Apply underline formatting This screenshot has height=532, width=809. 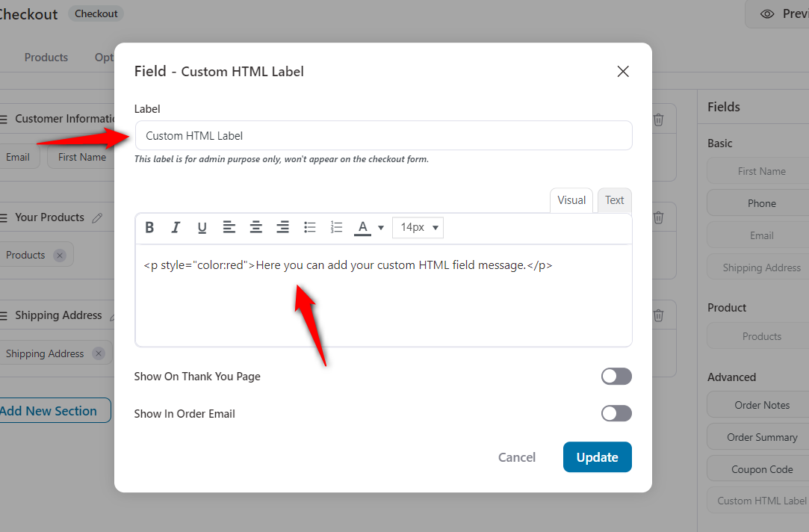(202, 227)
